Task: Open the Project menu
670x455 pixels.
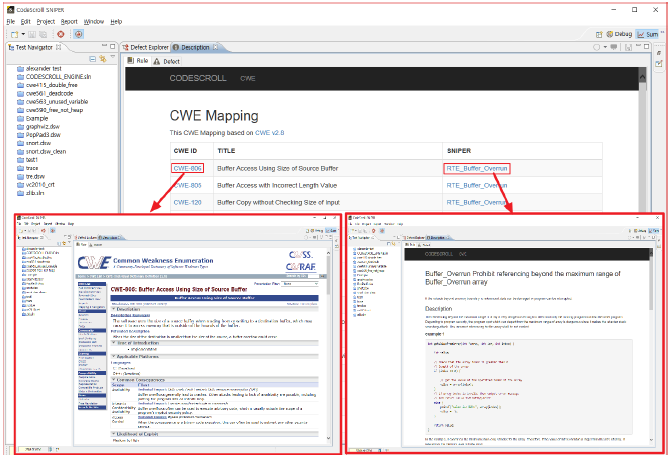Action: coord(46,21)
